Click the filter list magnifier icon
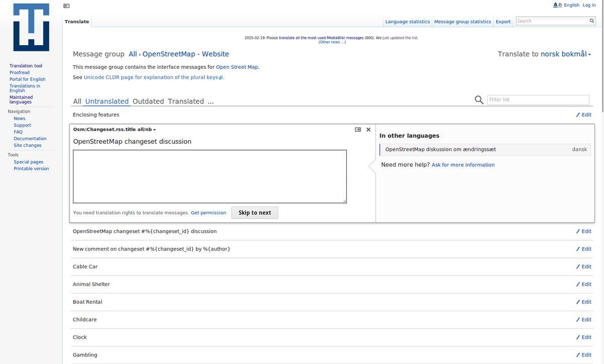The height and width of the screenshot is (364, 604). click(x=479, y=100)
